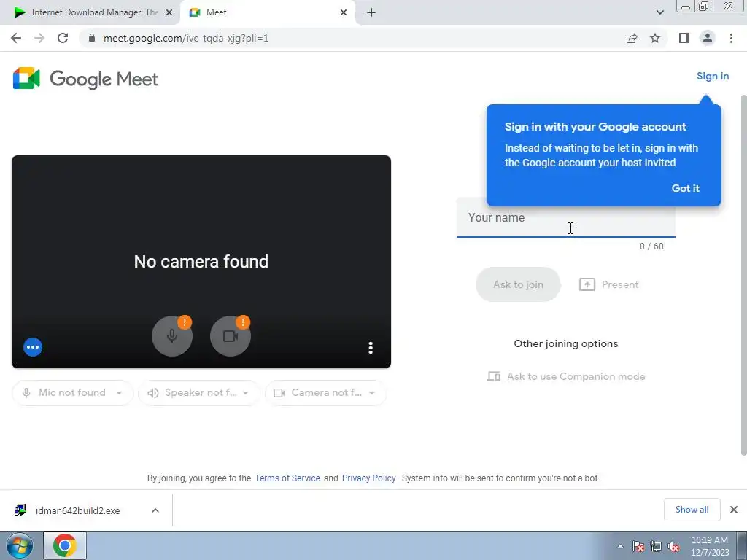Click the muted volume tray icon
The height and width of the screenshot is (560, 747).
click(673, 546)
